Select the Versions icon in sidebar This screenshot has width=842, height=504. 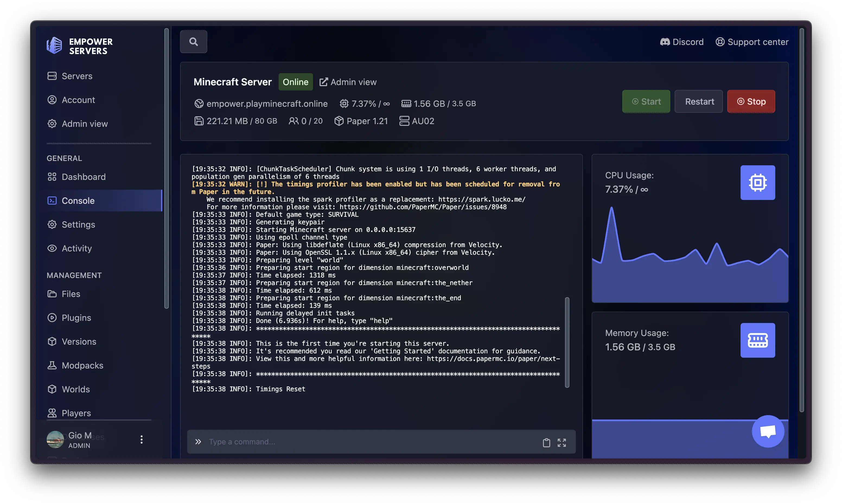52,342
